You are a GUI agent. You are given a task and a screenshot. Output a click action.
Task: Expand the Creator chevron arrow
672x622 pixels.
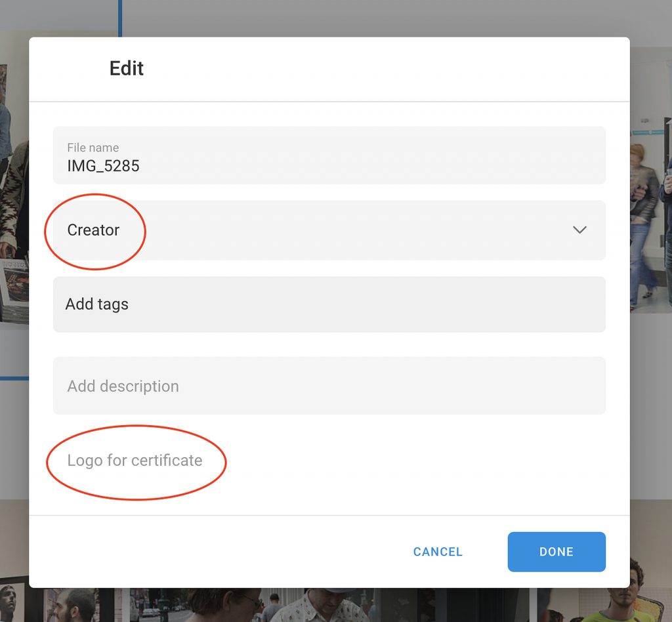tap(579, 230)
